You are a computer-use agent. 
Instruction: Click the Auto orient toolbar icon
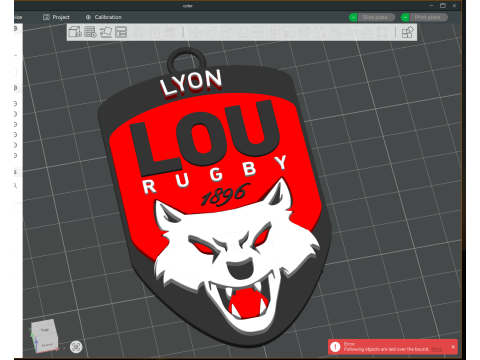(x=106, y=32)
